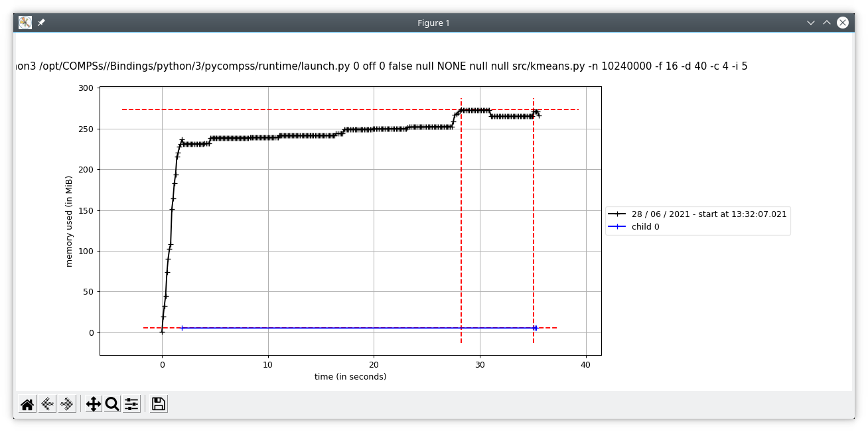Click the kmeans.py command title text

(380, 66)
